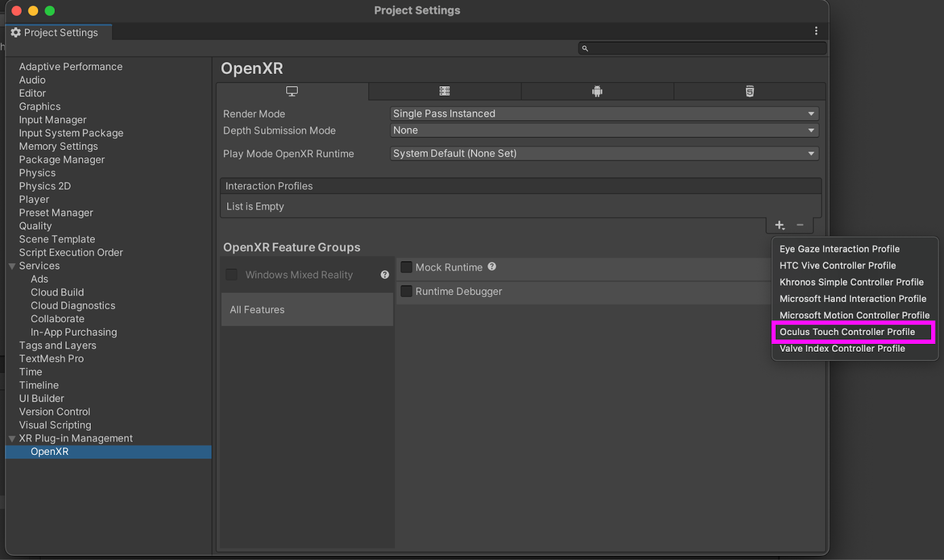Screen dimensions: 944x560
Task: Open Input System Package settings
Action: (x=71, y=133)
